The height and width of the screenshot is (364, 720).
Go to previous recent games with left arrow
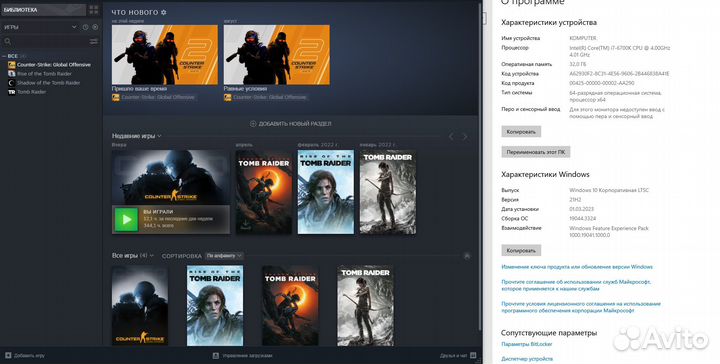click(x=451, y=136)
